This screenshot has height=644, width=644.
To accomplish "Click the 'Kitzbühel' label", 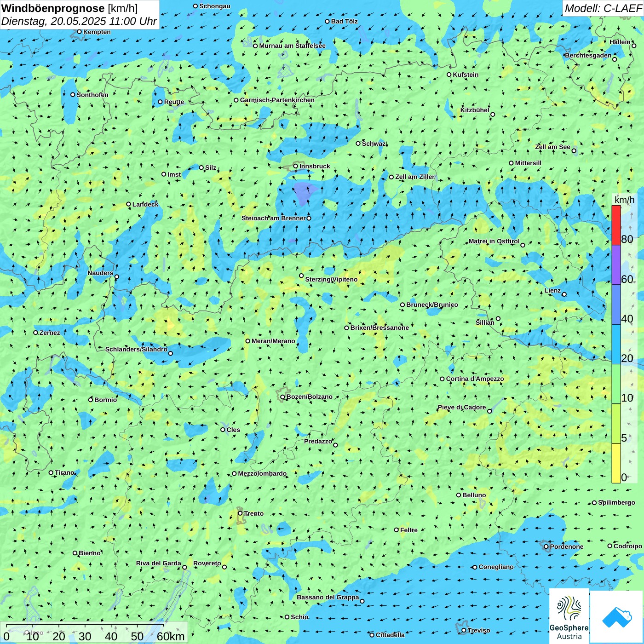I will 475,110.
